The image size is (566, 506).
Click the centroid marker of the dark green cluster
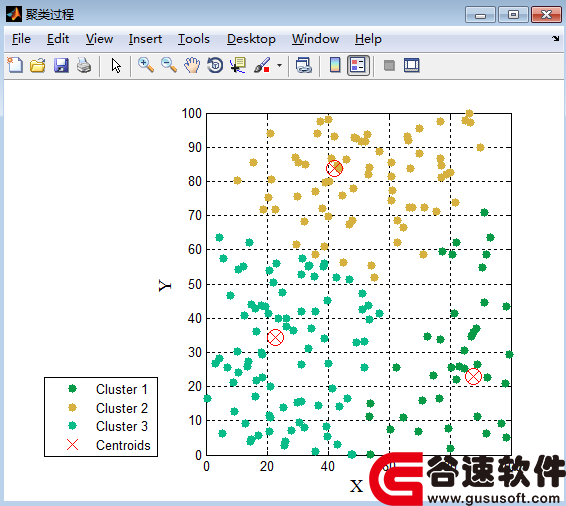click(473, 376)
